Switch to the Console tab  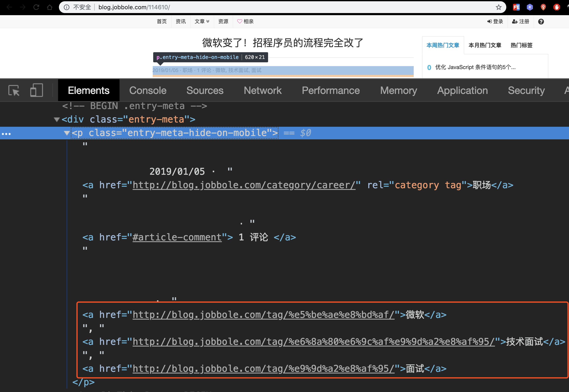coord(148,90)
